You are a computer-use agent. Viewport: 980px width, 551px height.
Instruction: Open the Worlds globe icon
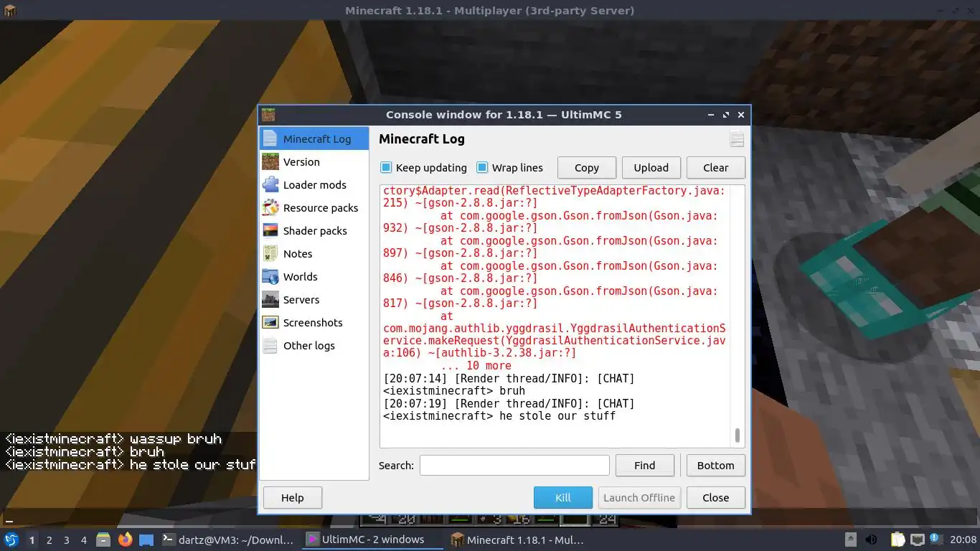click(x=270, y=276)
